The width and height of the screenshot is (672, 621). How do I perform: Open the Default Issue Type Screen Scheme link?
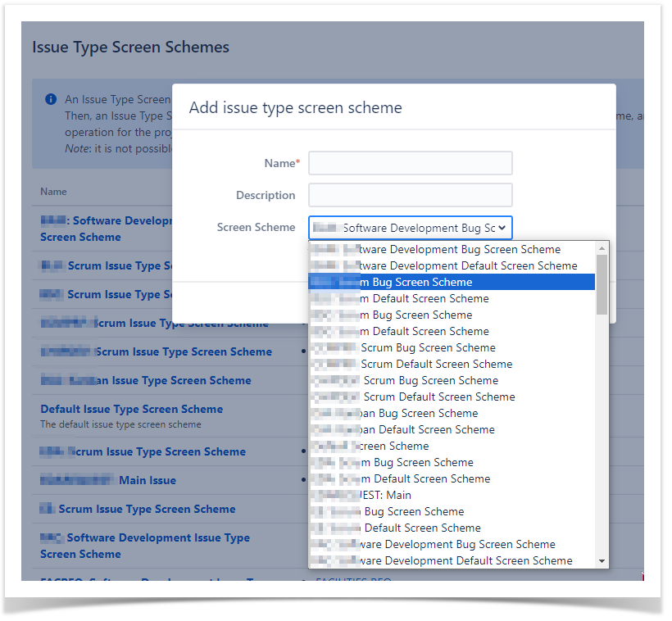131,409
